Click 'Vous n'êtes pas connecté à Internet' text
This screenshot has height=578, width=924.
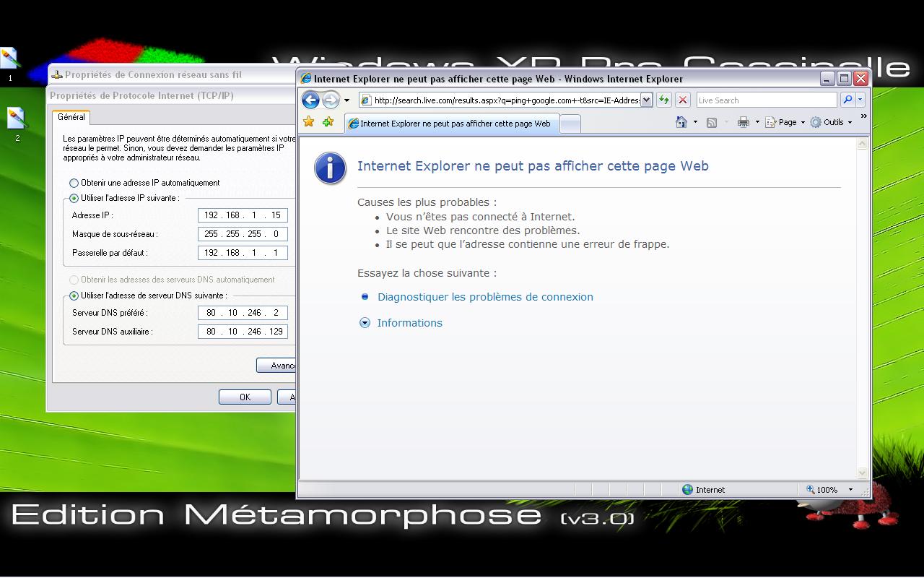481,217
